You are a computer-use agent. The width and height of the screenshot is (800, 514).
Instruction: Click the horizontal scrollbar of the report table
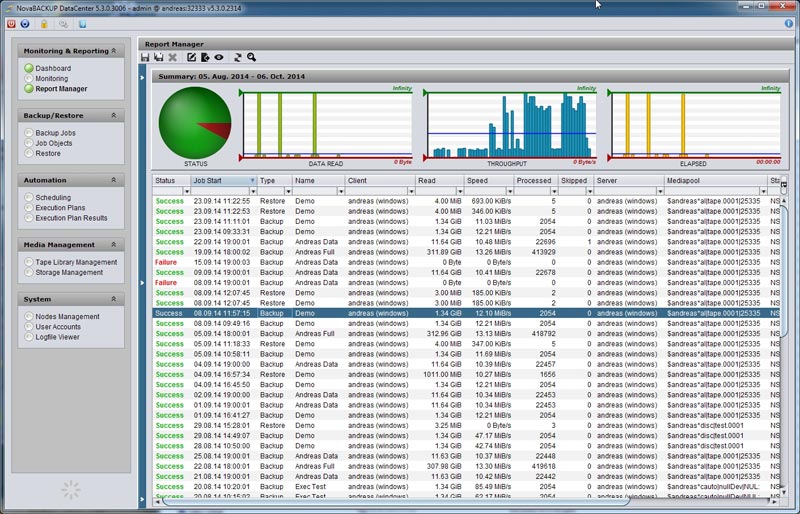click(395, 501)
